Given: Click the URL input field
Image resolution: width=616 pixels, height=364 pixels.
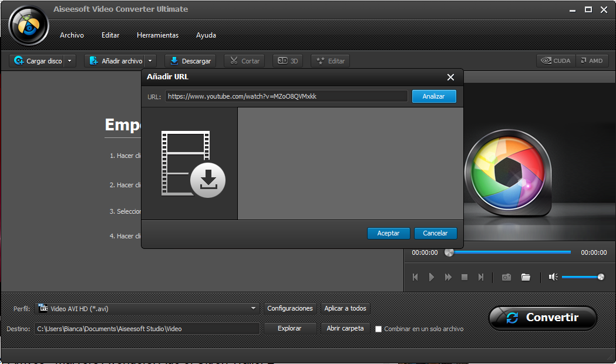Looking at the screenshot, I should (x=287, y=96).
